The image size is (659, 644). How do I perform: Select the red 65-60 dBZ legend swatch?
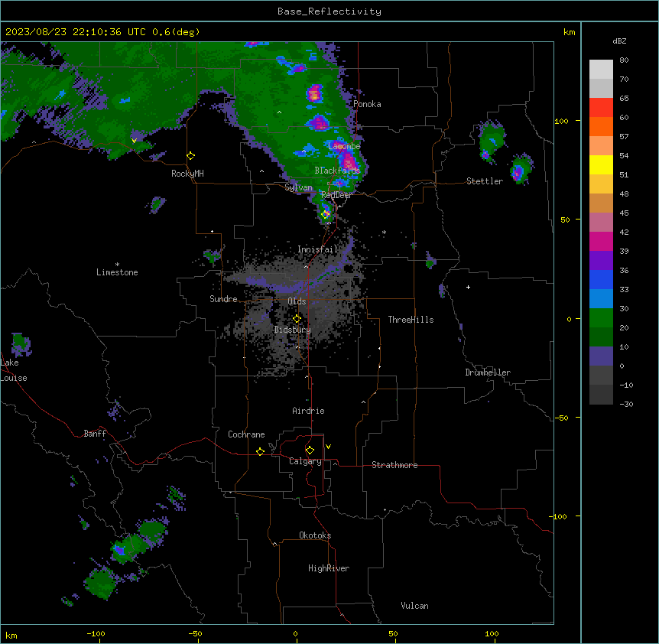point(601,108)
